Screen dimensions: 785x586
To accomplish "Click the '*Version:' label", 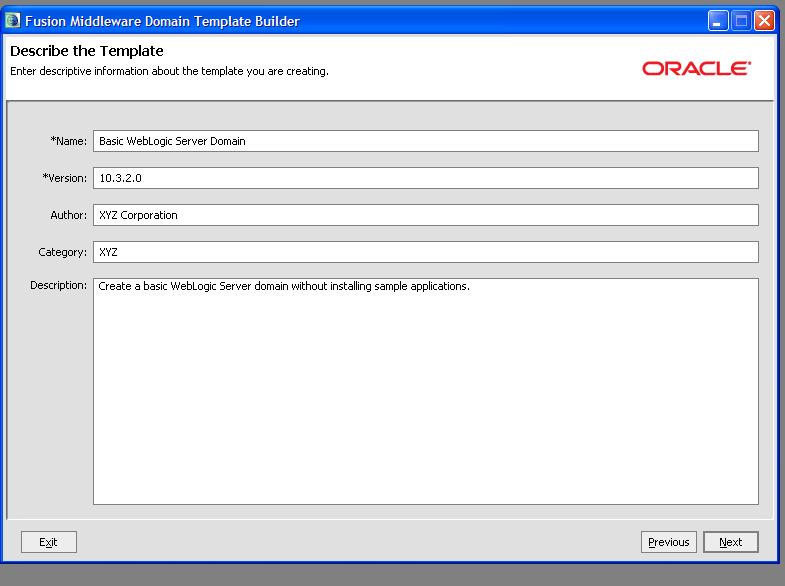I will tap(65, 178).
